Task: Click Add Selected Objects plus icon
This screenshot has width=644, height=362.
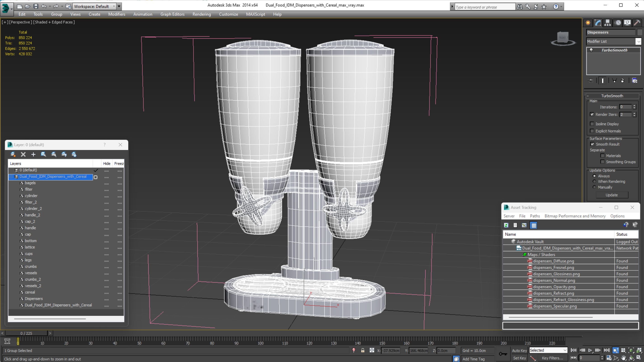Action: click(33, 154)
